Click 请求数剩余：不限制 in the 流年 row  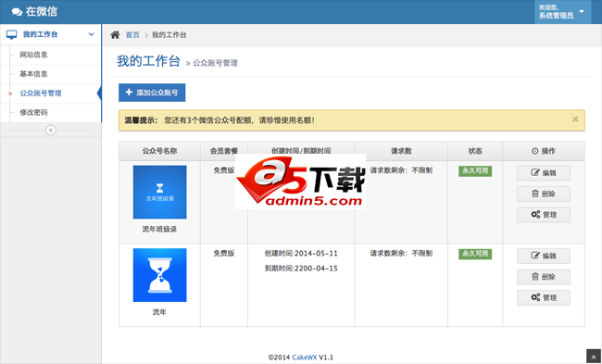(401, 254)
